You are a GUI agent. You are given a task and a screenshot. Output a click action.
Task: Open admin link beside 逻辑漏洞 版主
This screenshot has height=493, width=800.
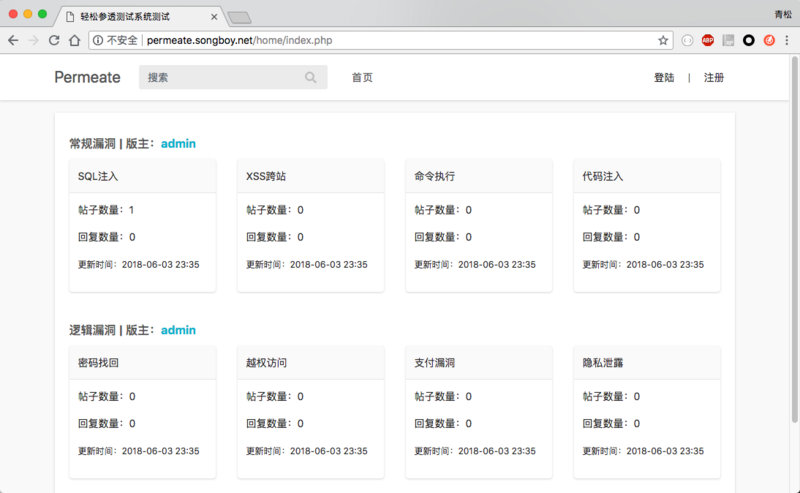[178, 330]
